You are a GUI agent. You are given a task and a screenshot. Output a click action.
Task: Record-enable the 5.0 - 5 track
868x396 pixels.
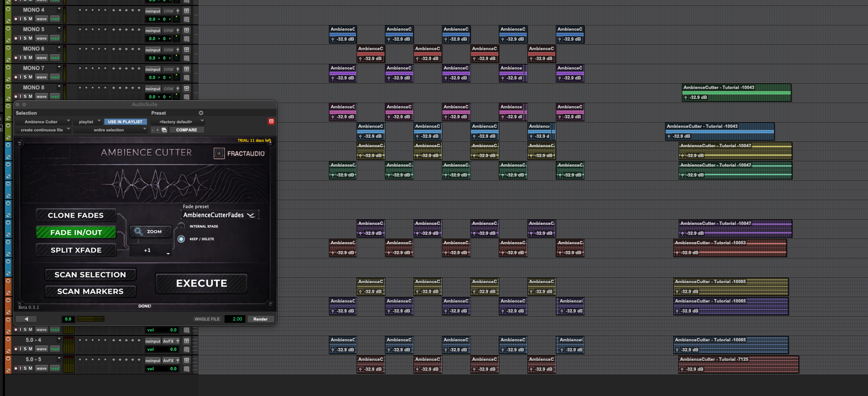(x=16, y=368)
